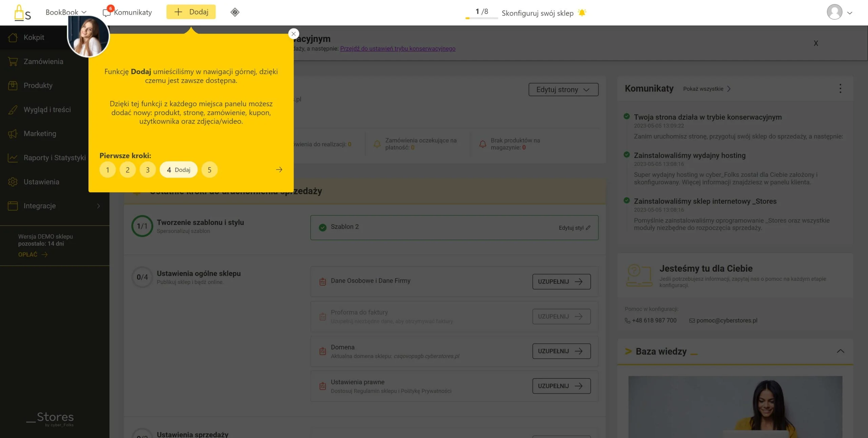The width and height of the screenshot is (868, 438).
Task: Click the Marketing megaphone icon
Action: coord(13,133)
